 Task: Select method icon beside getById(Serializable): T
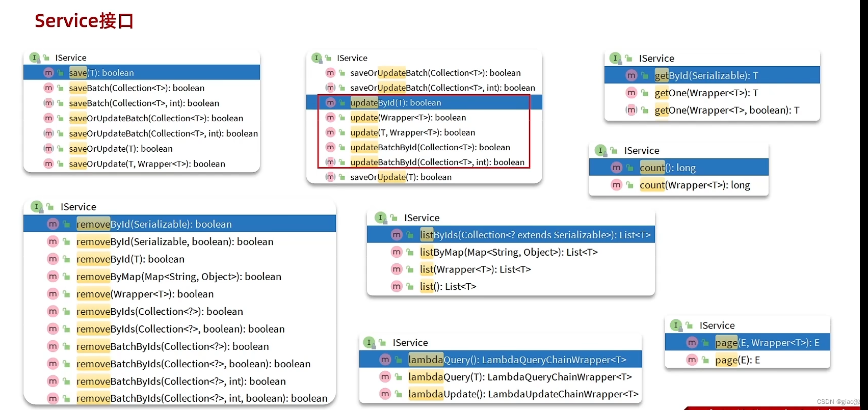(632, 75)
